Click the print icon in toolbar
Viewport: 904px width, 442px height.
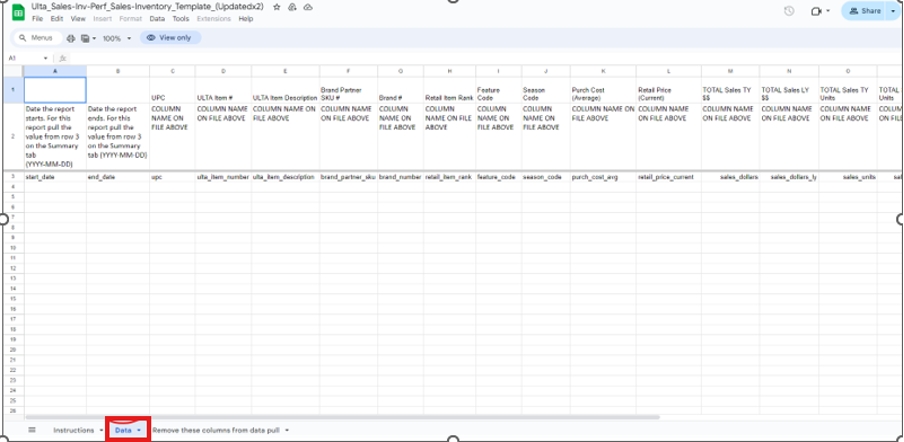tap(71, 38)
